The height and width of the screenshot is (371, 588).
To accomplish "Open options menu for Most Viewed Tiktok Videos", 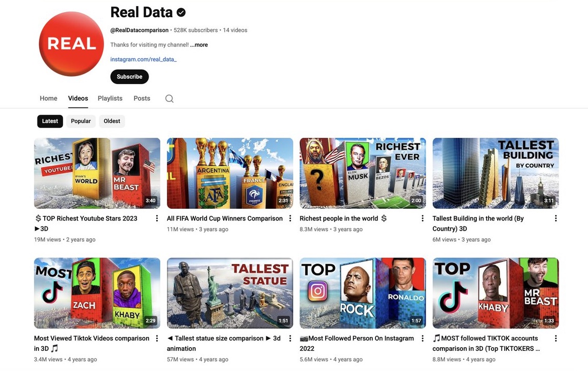I will coord(157,339).
